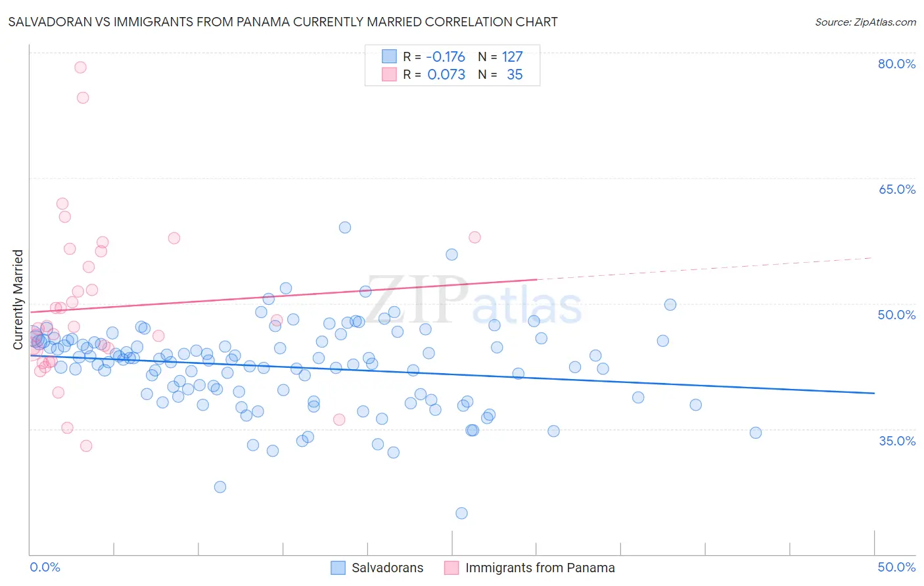This screenshot has height=586, width=924.
Task: Click the pink R = 0.073 stats swatch
Action: [389, 74]
